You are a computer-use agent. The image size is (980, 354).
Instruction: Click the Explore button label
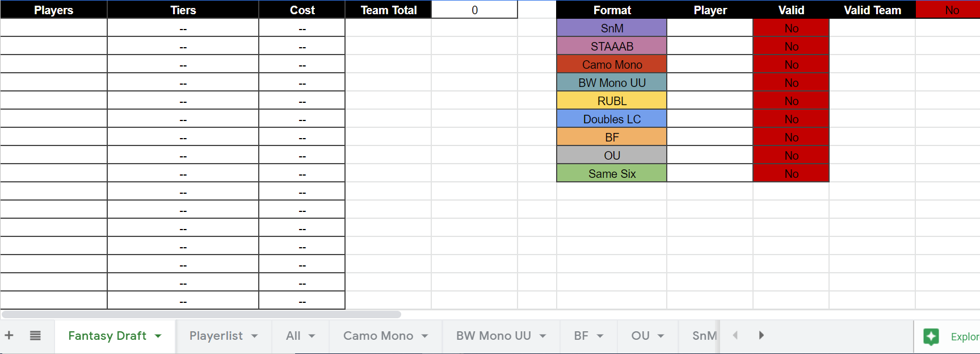965,336
